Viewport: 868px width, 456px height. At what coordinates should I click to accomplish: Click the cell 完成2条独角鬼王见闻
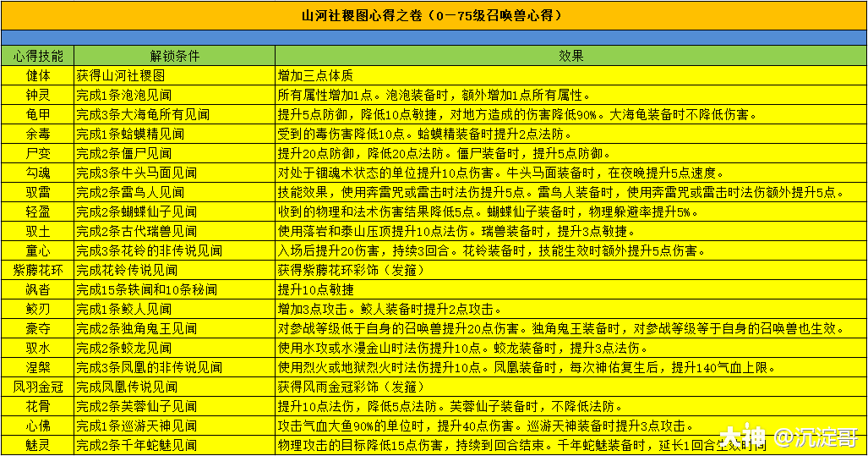click(x=174, y=328)
